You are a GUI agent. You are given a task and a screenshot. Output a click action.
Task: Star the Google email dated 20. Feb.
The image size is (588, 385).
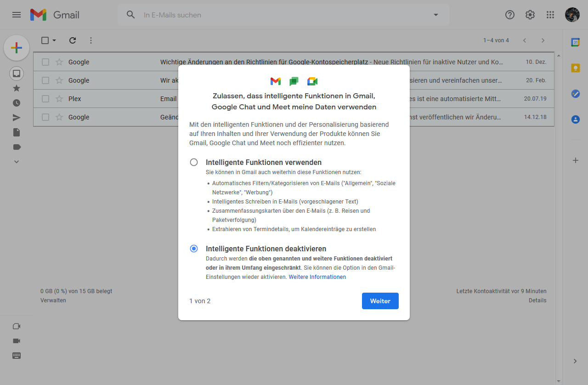click(59, 80)
